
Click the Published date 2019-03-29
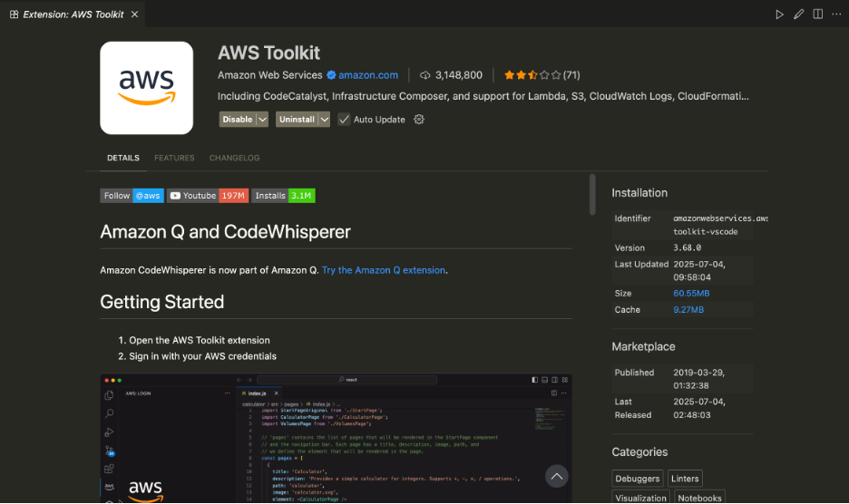(x=699, y=379)
